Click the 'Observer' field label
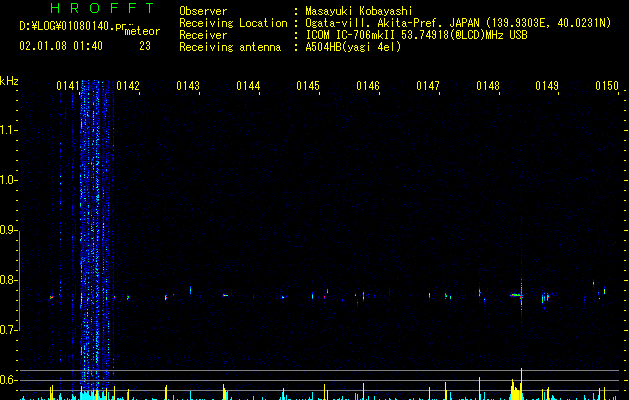Image resolution: width=629 pixels, height=400 pixels. 203,11
